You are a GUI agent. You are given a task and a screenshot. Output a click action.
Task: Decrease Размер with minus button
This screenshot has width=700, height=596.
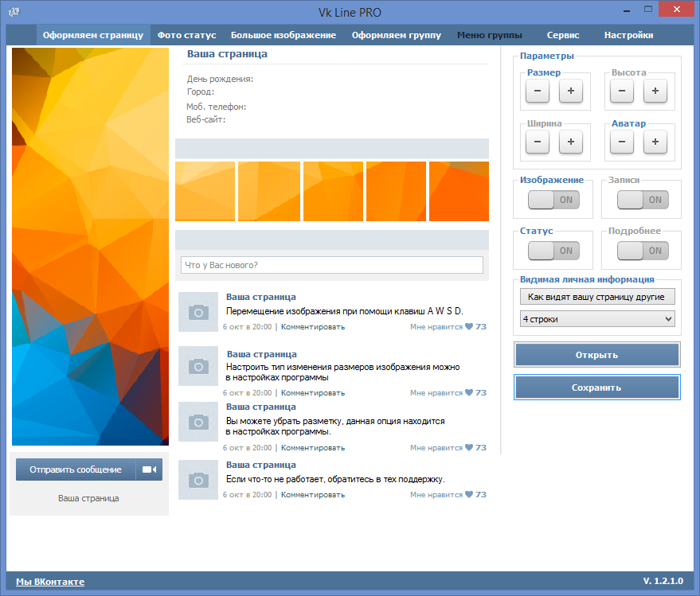click(538, 91)
